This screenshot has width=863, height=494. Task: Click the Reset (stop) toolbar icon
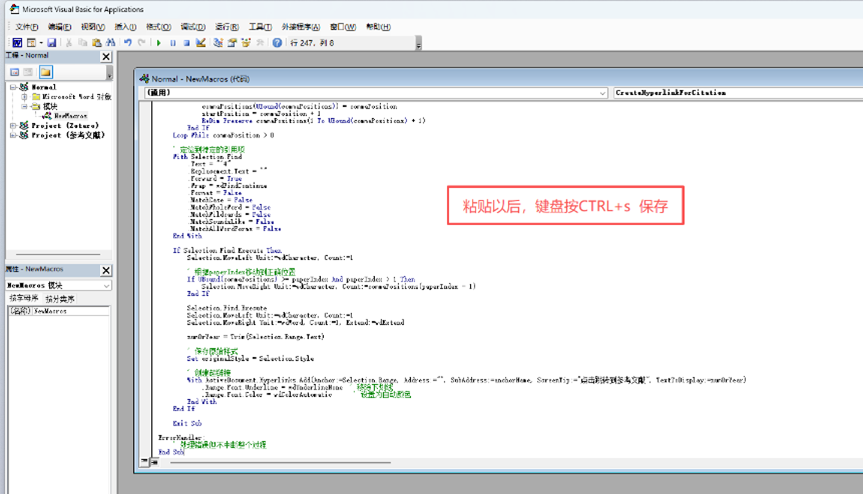pos(186,43)
